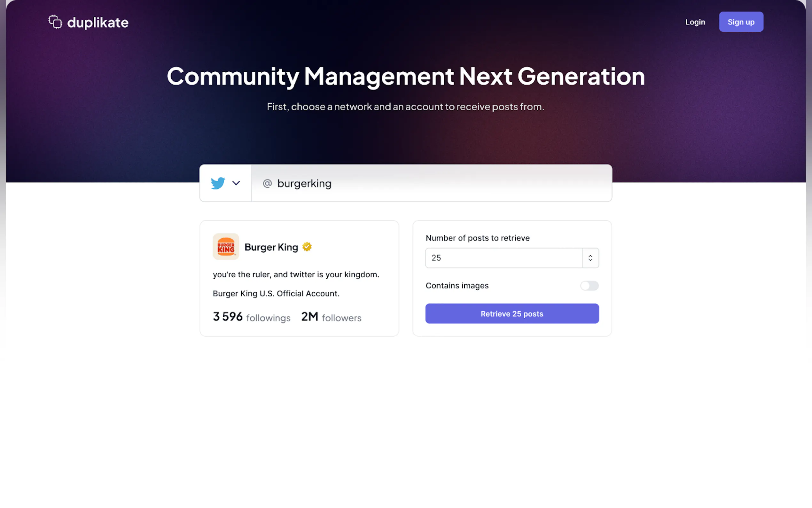The height and width of the screenshot is (508, 812).
Task: Toggle the Contains images switch
Action: pos(589,286)
